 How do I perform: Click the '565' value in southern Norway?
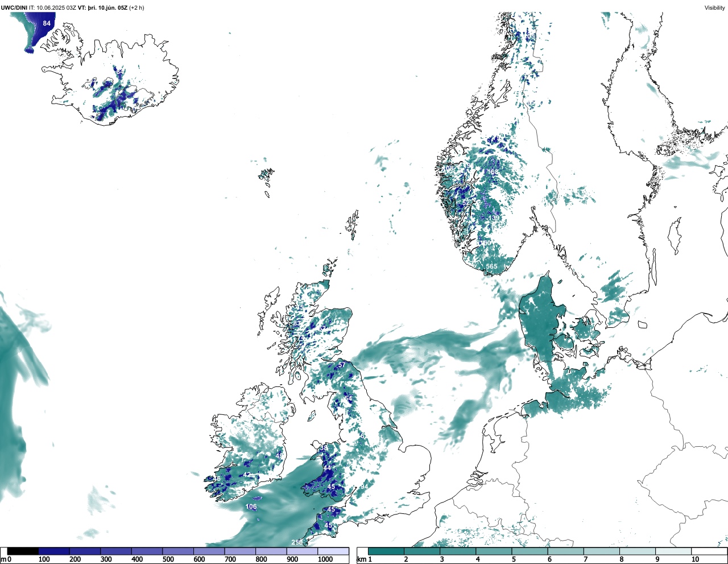point(491,266)
